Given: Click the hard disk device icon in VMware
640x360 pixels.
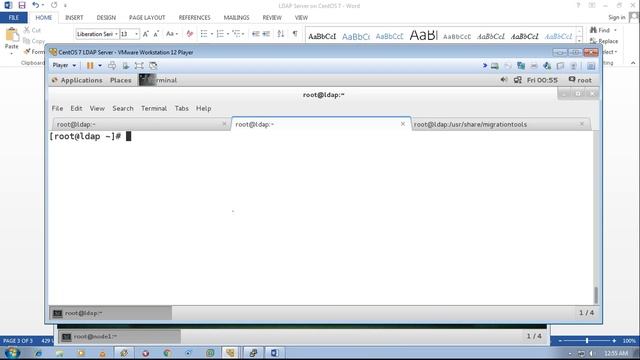Looking at the screenshot, I should 494,66.
